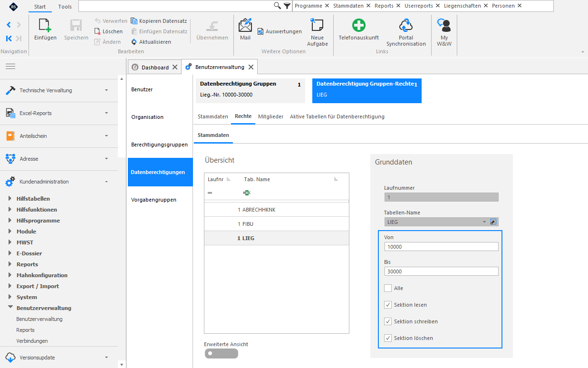
Task: Select Datenberechtigung Gruppen breadcrumb card
Action: coord(251,90)
